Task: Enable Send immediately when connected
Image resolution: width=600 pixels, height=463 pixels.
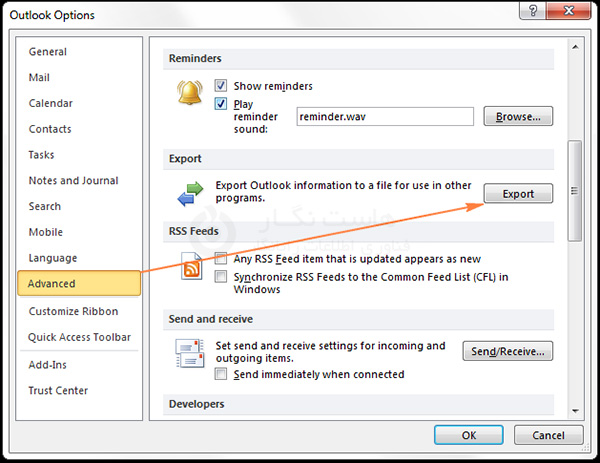Action: [221, 374]
